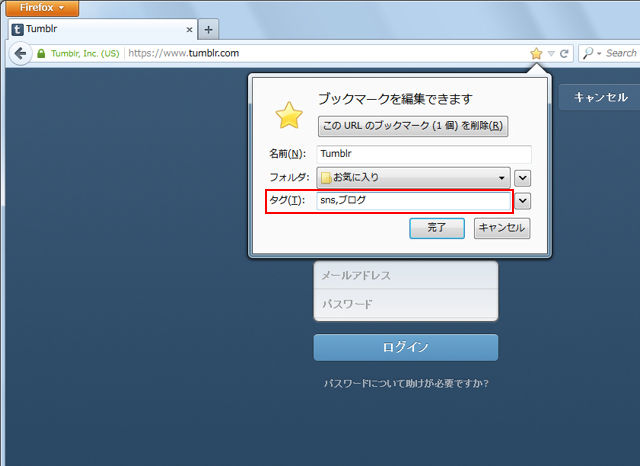Go back with the back arrow

tap(20, 53)
